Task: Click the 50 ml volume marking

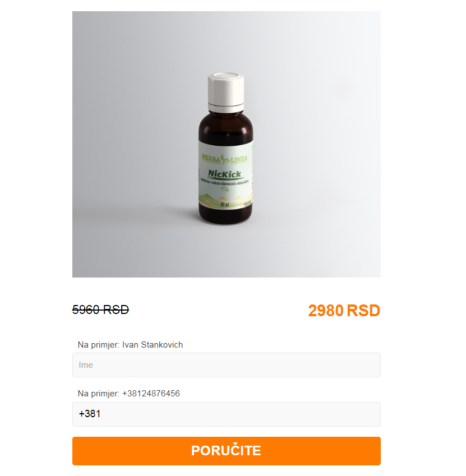Action: (x=225, y=204)
